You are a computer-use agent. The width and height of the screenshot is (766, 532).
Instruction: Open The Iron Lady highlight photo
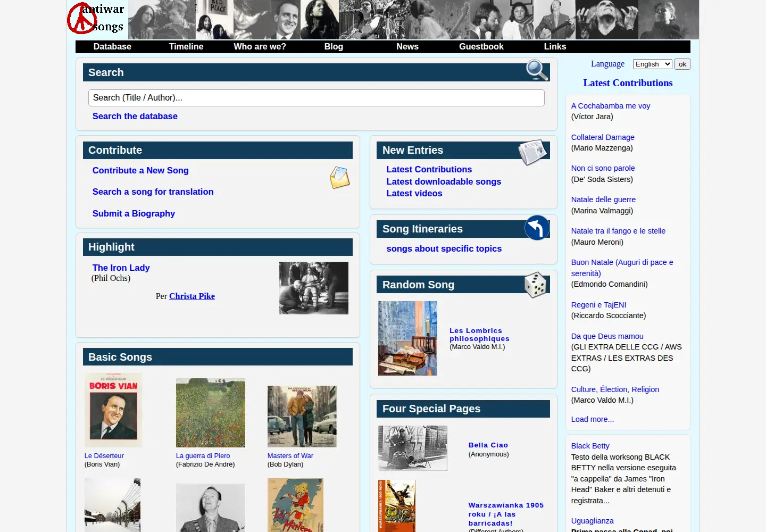point(314,288)
